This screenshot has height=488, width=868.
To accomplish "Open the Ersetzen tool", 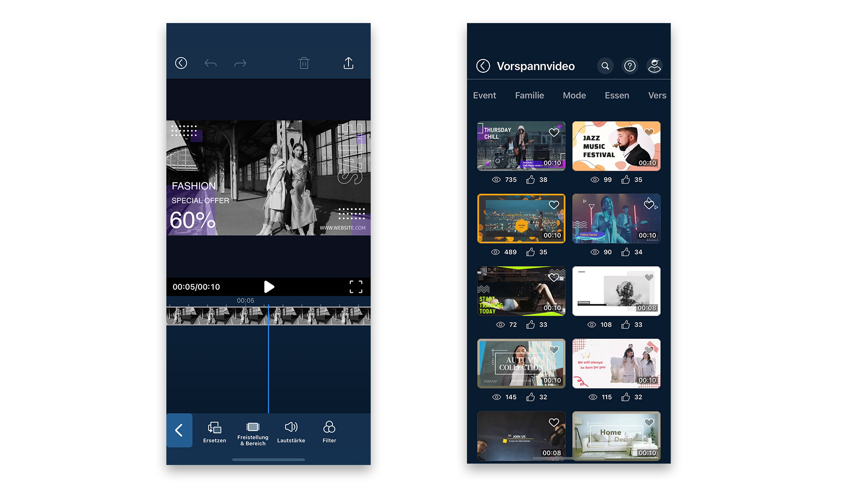I will coord(214,432).
